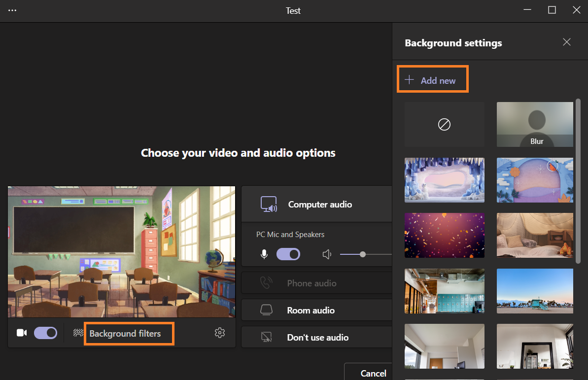
Task: Minimize the Test meeting window
Action: pos(527,10)
